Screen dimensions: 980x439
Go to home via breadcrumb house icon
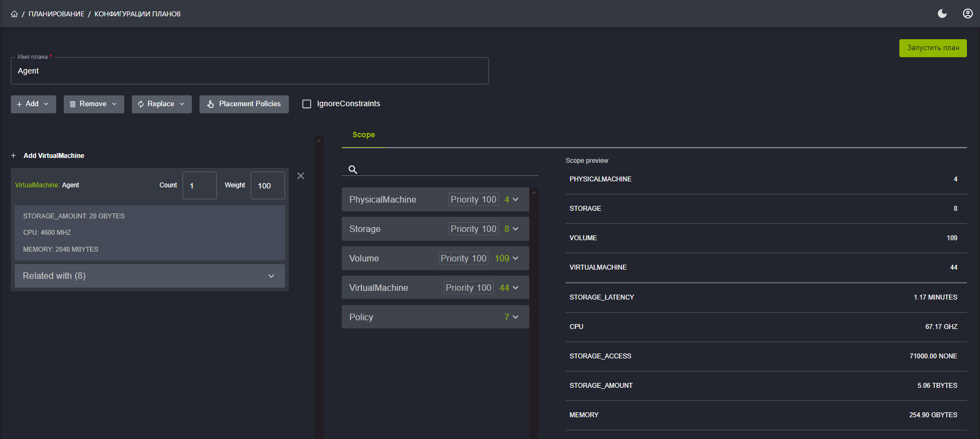[14, 14]
